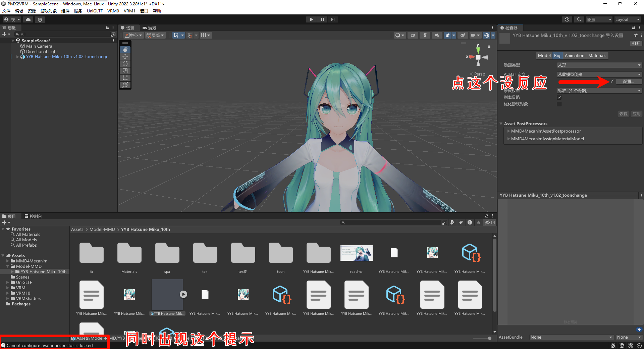Toggle the 剥离骨骼 checkbox
Viewport: 644px width, 349px height.
point(559,97)
